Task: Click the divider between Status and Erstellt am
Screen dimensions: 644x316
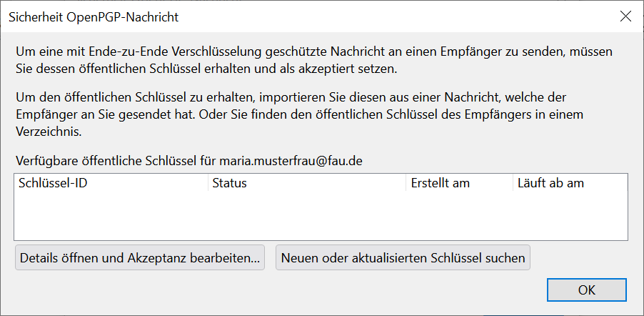Action: 406,183
